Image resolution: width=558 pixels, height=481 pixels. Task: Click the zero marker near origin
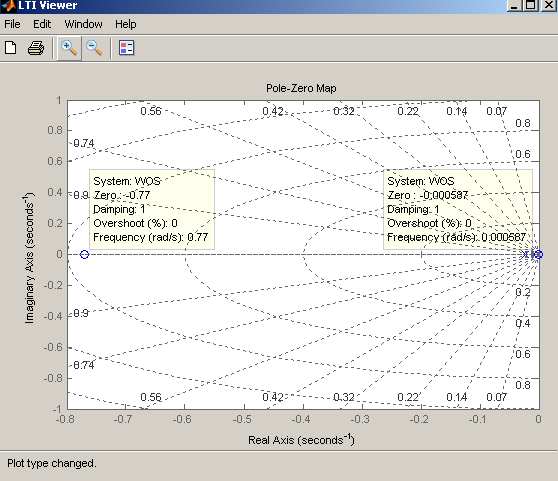[x=538, y=254]
